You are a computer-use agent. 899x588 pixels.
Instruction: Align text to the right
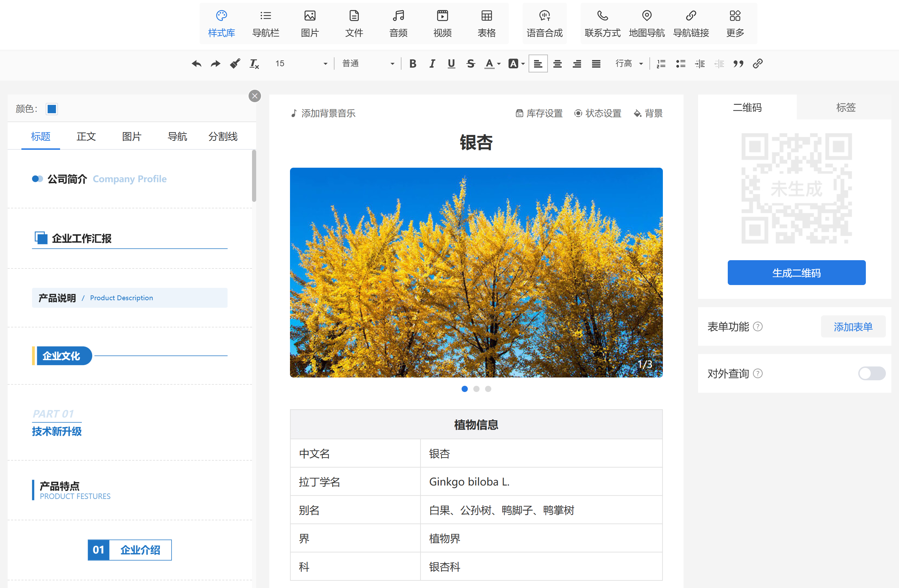pyautogui.click(x=577, y=64)
